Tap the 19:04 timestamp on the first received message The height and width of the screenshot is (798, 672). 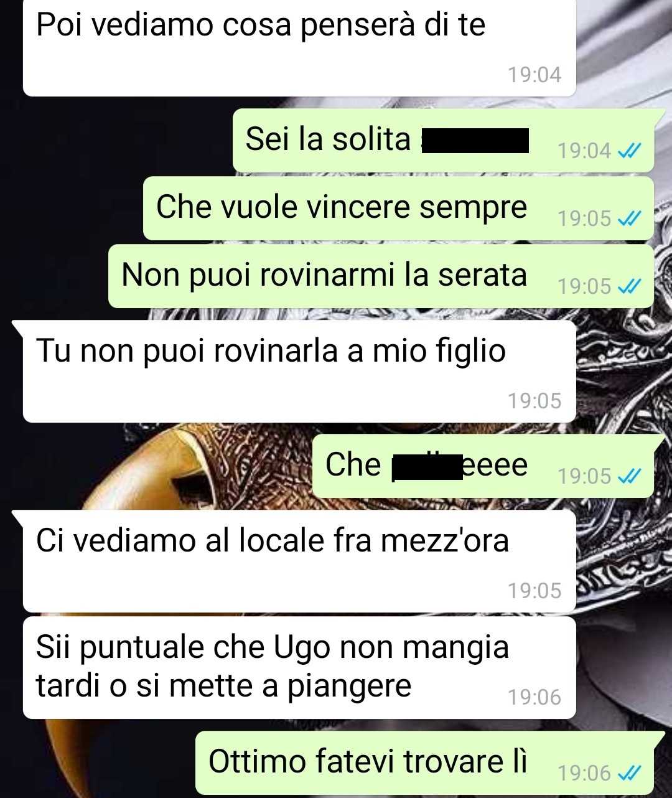[x=534, y=75]
